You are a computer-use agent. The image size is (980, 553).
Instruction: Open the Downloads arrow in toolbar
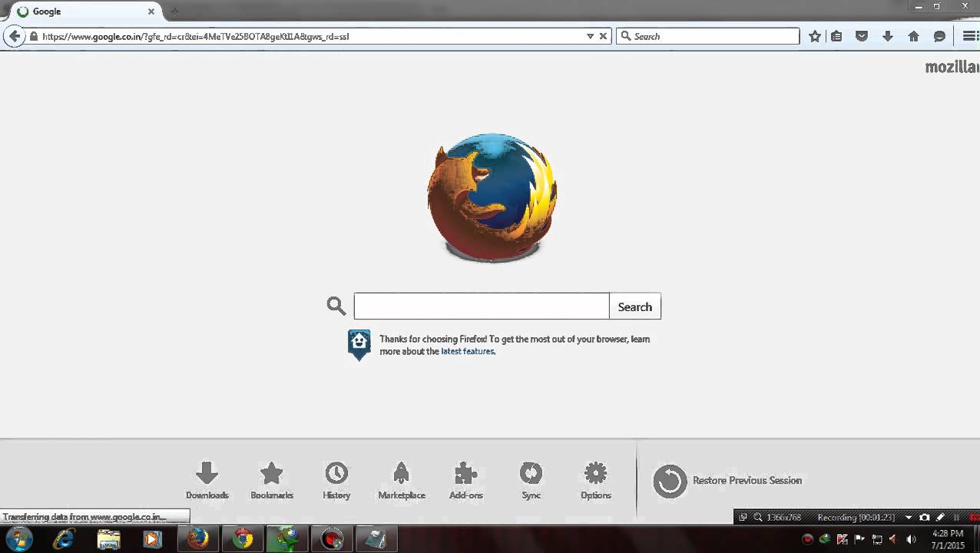[x=887, y=36]
